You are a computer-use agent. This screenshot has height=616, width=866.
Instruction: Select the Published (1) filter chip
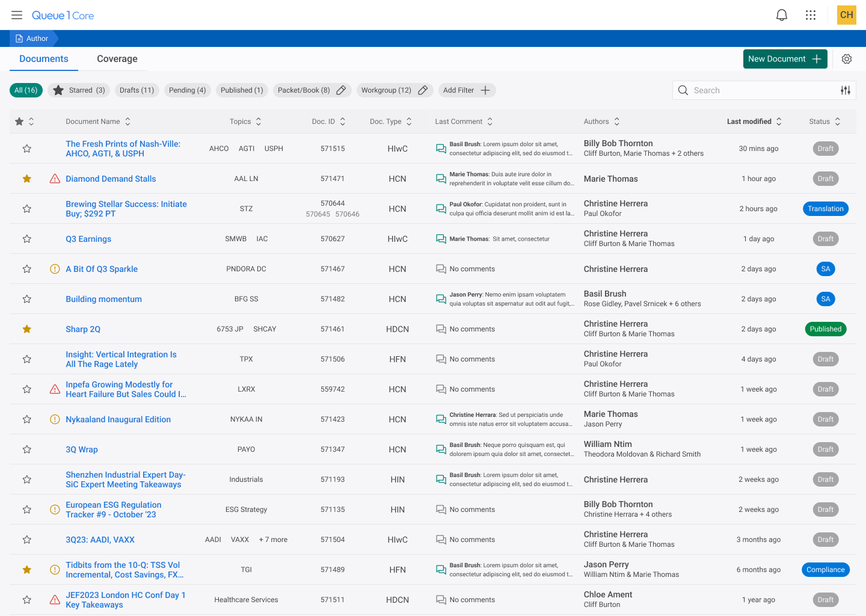click(242, 90)
